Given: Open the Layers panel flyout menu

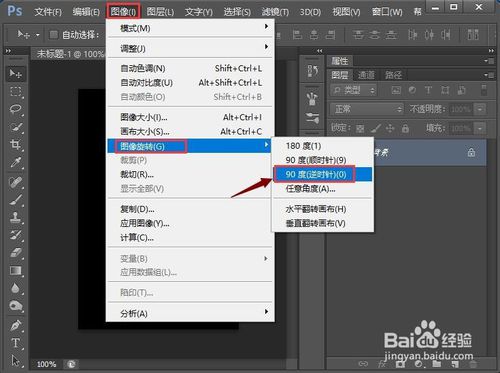Looking at the screenshot, I should tap(489, 75).
